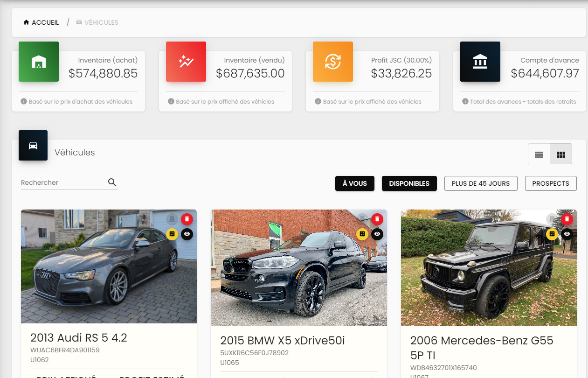Click info icon under Inventaire (vendu)
Image resolution: width=588 pixels, height=378 pixels.
[171, 101]
